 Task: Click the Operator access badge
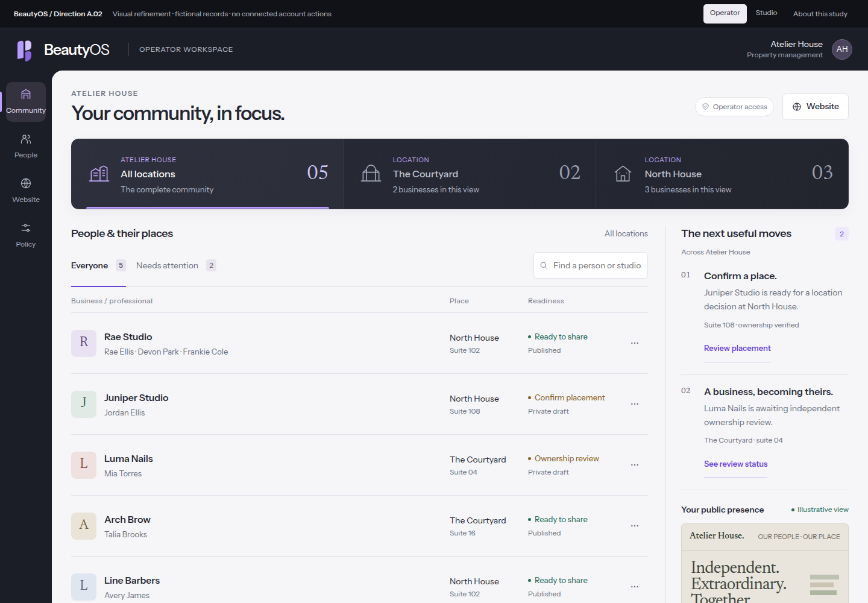click(734, 107)
